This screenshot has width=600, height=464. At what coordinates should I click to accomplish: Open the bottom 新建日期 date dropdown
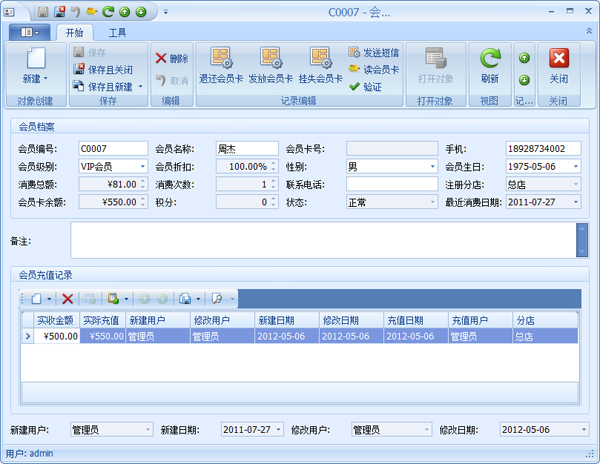(279, 430)
